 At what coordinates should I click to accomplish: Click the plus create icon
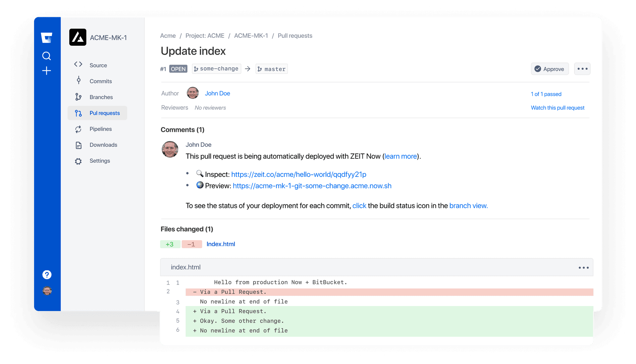click(47, 71)
